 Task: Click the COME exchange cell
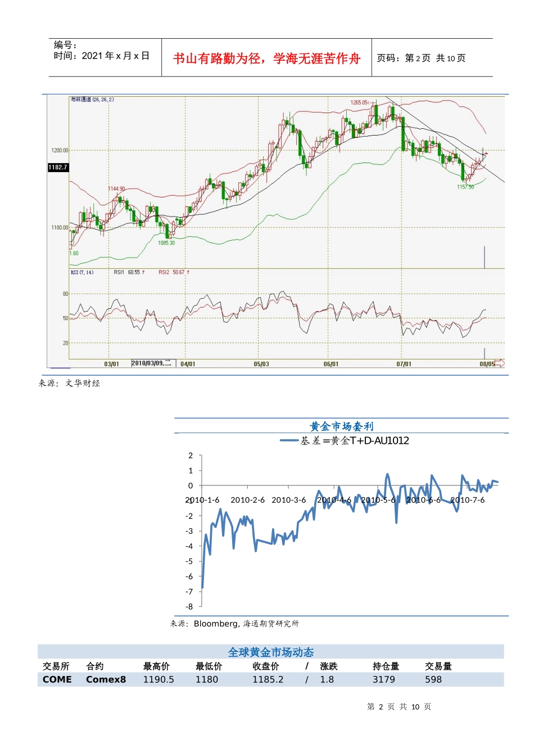(x=57, y=679)
